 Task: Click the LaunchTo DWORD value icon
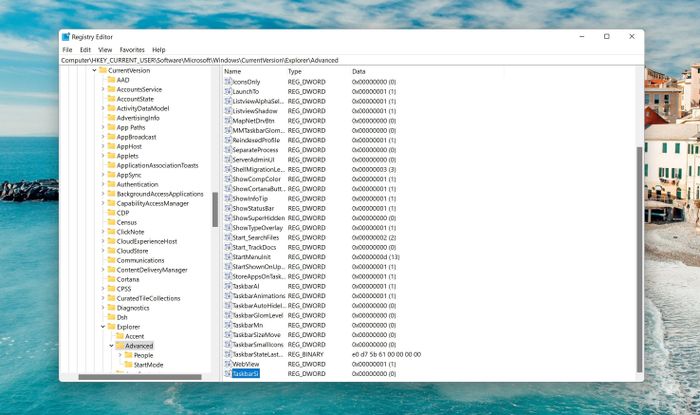coord(228,91)
